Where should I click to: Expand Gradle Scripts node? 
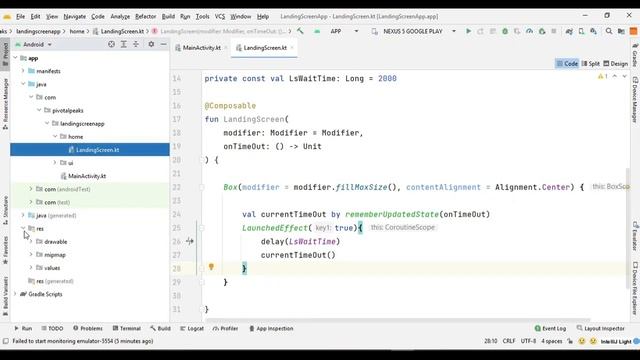pos(16,294)
